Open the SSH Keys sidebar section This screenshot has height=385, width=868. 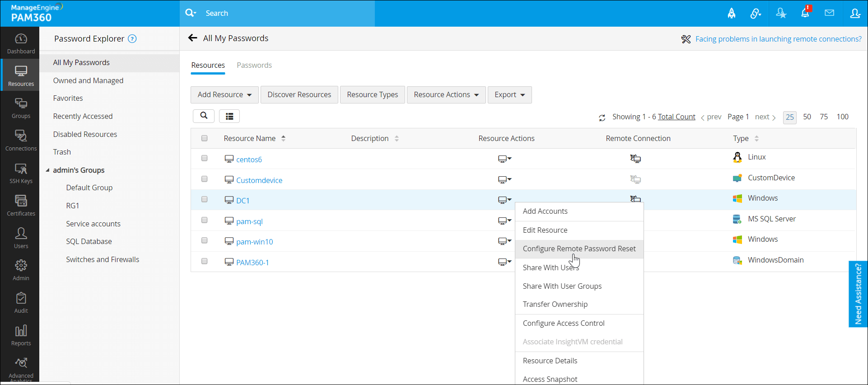pos(21,174)
